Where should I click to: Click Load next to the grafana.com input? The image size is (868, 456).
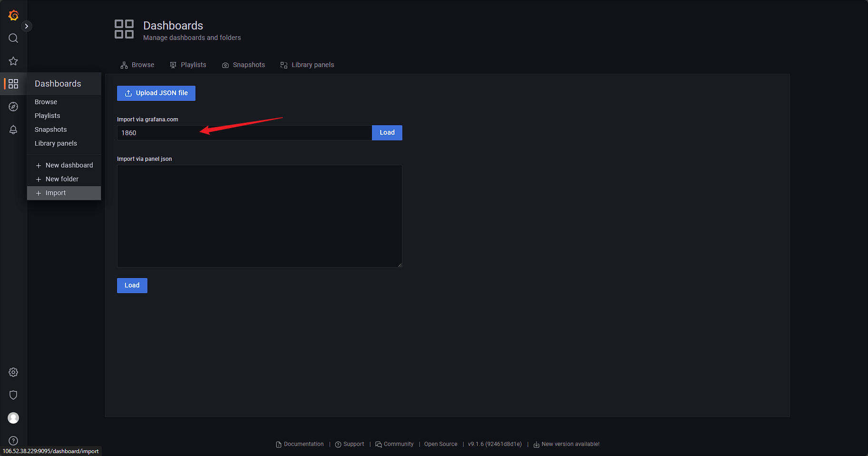point(387,133)
